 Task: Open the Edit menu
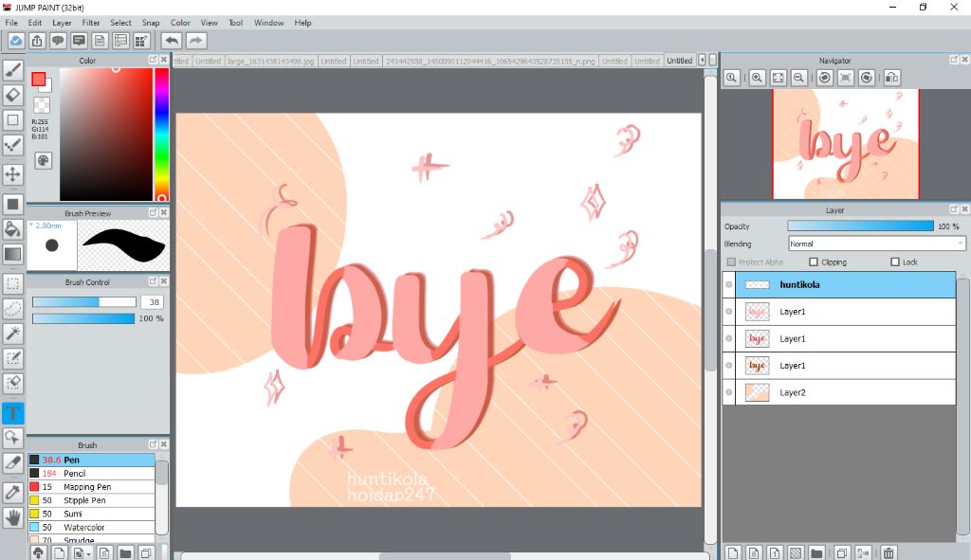pos(35,23)
